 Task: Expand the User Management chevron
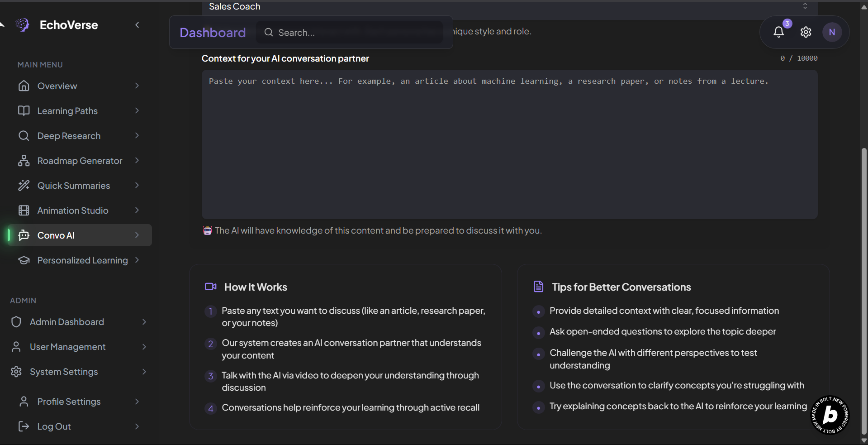[x=144, y=347]
